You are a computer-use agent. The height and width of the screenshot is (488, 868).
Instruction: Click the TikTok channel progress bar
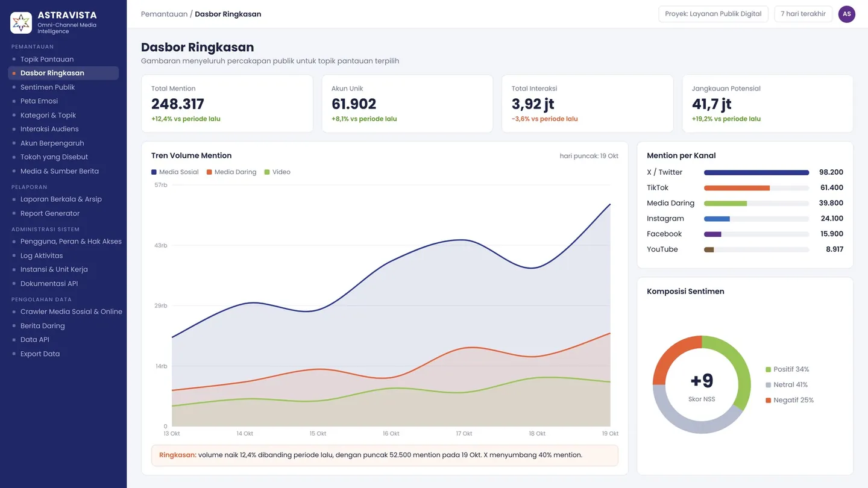click(x=756, y=188)
